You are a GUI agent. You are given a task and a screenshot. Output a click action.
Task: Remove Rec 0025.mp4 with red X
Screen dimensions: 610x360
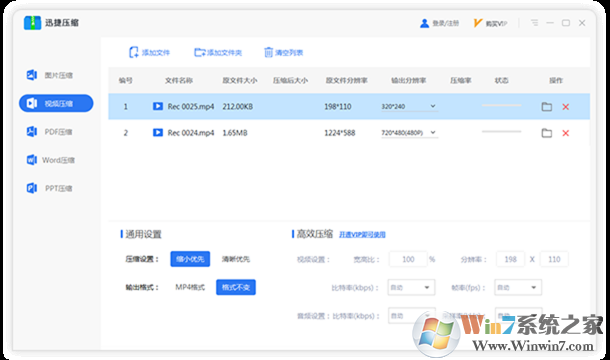(x=566, y=107)
